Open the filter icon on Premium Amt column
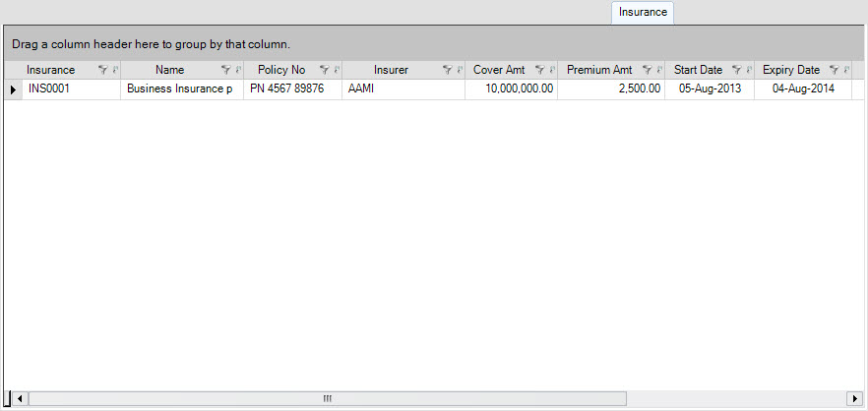The image size is (868, 411). (647, 70)
